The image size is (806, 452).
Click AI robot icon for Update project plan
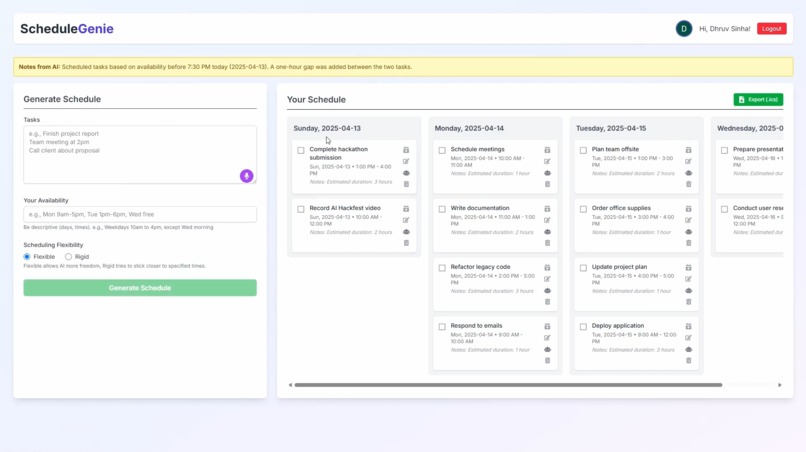point(688,291)
